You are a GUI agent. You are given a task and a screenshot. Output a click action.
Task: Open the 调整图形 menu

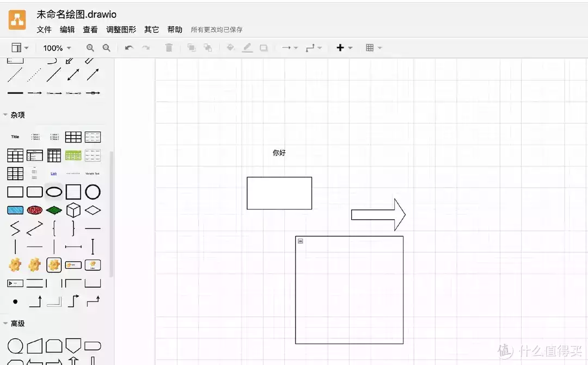click(121, 29)
